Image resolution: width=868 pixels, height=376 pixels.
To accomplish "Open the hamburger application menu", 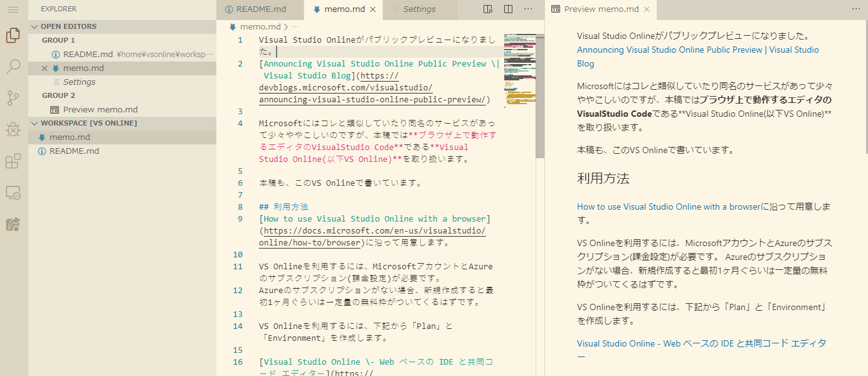I will click(x=13, y=9).
